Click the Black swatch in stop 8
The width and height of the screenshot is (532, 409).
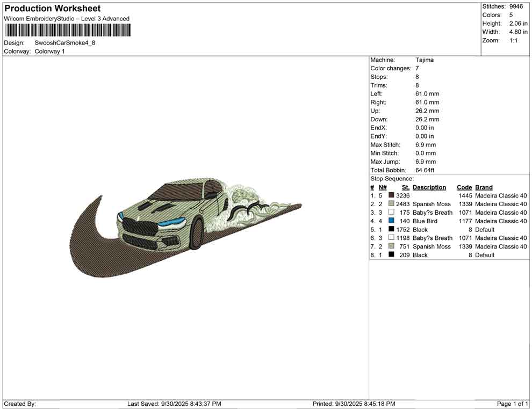391,255
